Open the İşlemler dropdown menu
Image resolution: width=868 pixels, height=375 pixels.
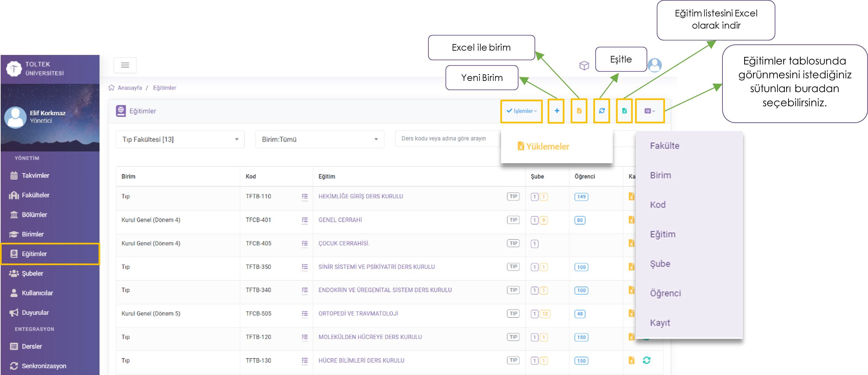pos(521,111)
